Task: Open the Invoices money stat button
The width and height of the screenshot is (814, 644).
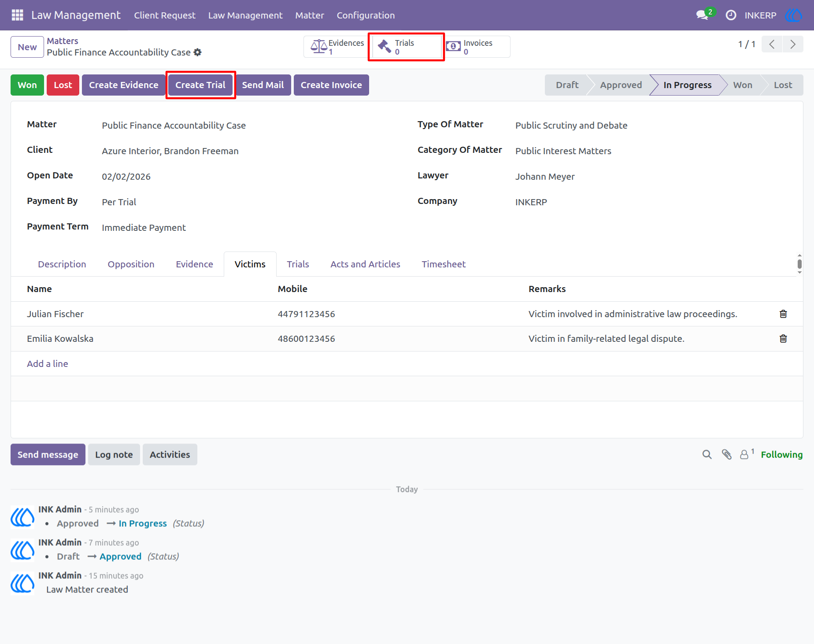Action: pos(477,47)
